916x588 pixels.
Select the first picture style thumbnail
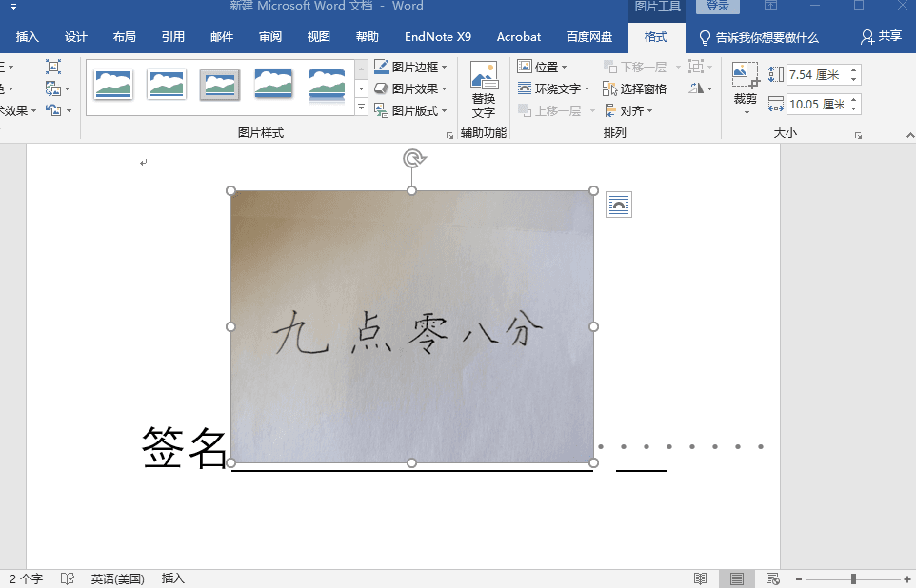112,84
